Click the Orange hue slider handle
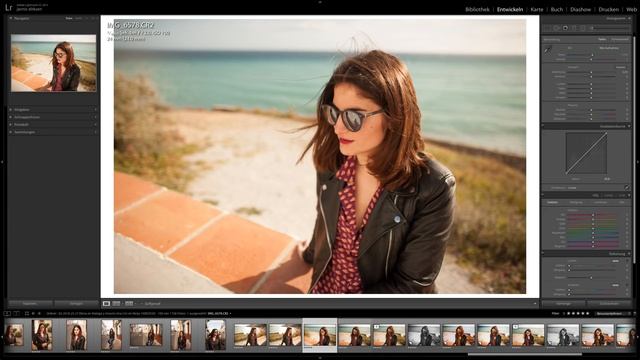Image resolution: width=640 pixels, height=360 pixels. pyautogui.click(x=593, y=219)
